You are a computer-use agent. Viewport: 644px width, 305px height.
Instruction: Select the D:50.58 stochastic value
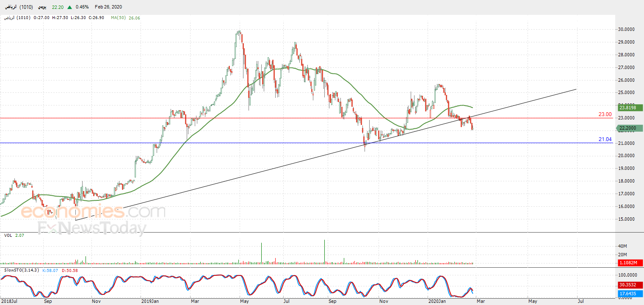70,270
